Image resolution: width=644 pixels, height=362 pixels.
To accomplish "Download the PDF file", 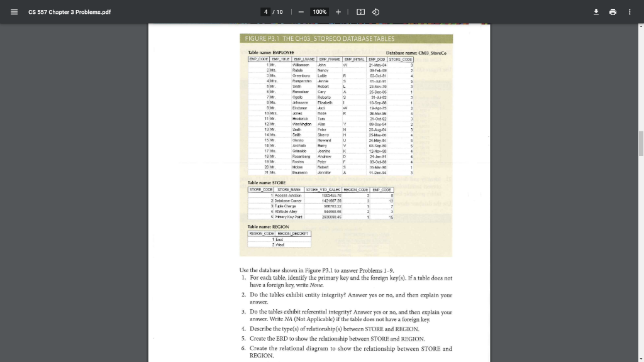I will [595, 11].
